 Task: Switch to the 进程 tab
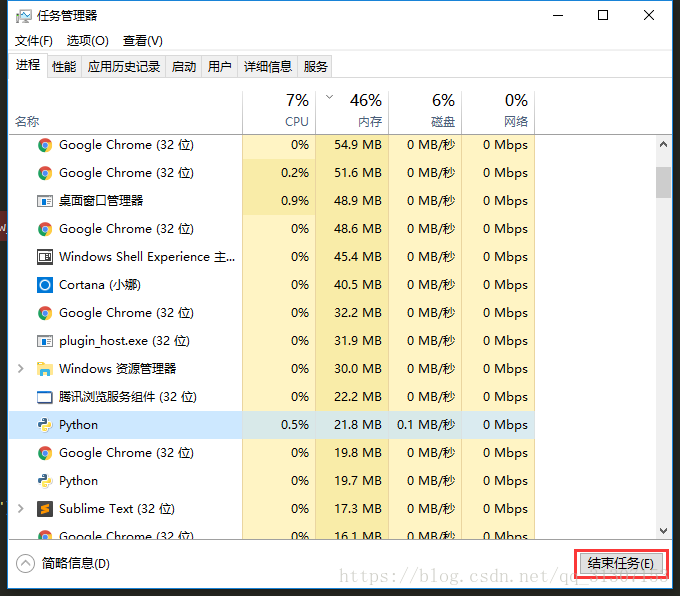[x=28, y=65]
